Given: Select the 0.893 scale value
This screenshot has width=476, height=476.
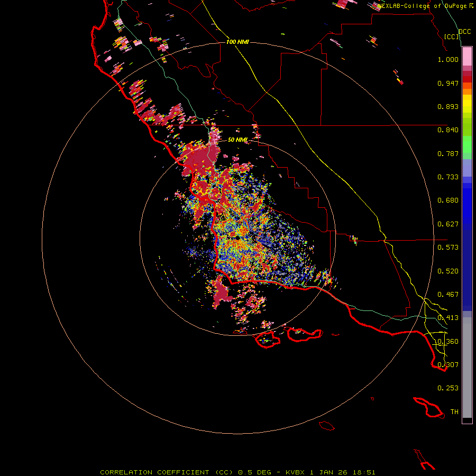Looking at the screenshot, I should 448,106.
